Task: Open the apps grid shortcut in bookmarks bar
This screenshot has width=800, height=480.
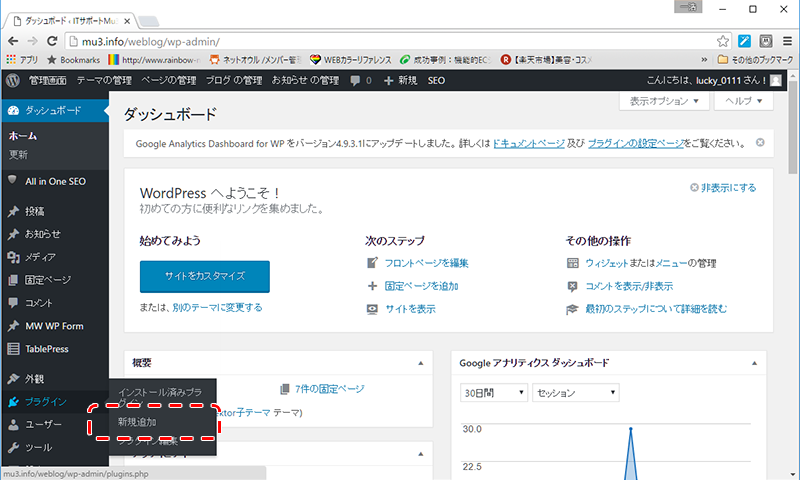Action: (x=11, y=60)
